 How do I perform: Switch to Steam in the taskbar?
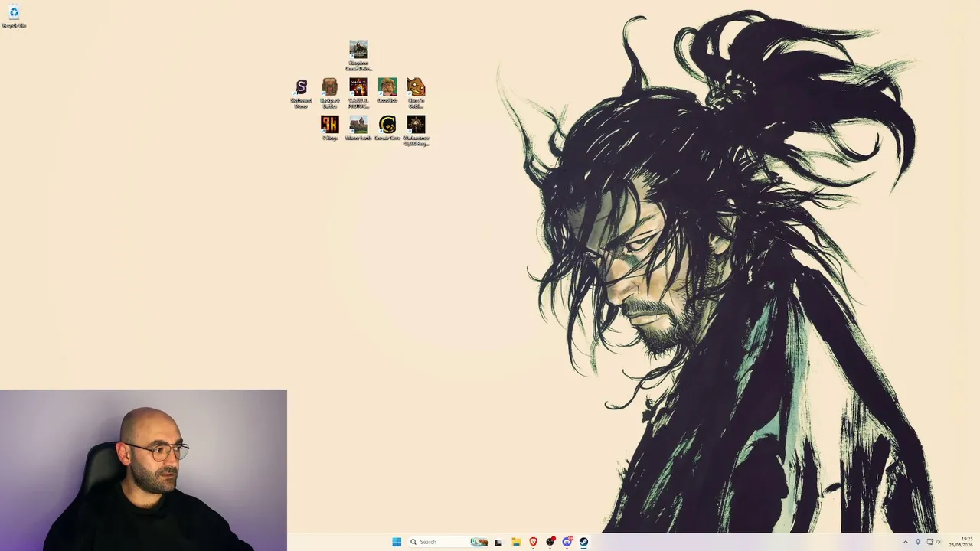(583, 542)
